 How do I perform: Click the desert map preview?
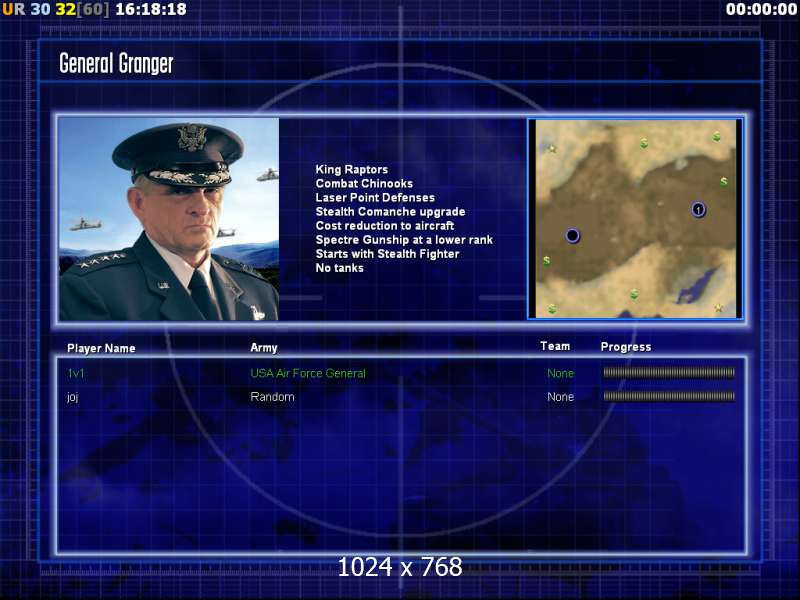[635, 219]
